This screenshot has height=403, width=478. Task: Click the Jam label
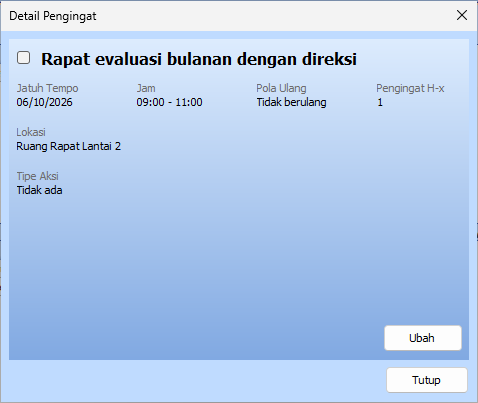(x=146, y=88)
